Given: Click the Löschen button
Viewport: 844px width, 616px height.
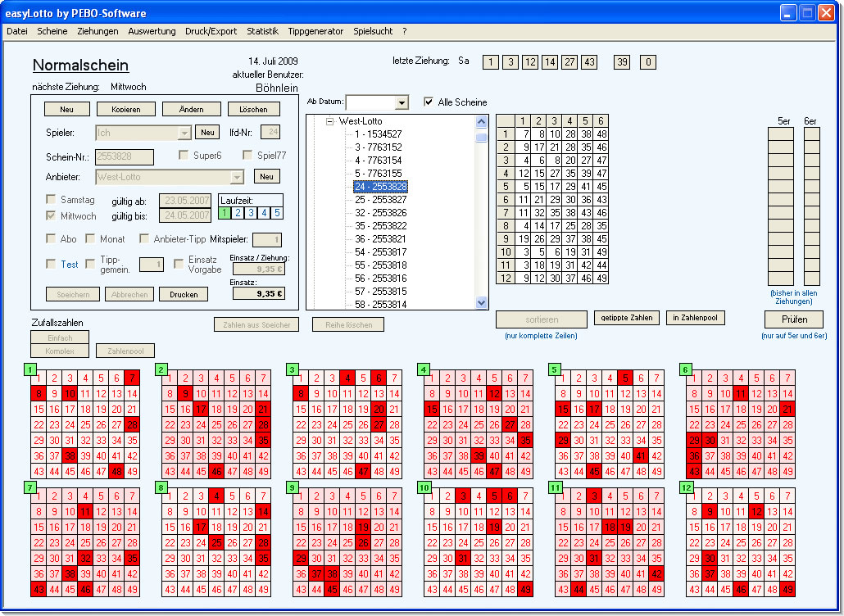Looking at the screenshot, I should [x=253, y=109].
